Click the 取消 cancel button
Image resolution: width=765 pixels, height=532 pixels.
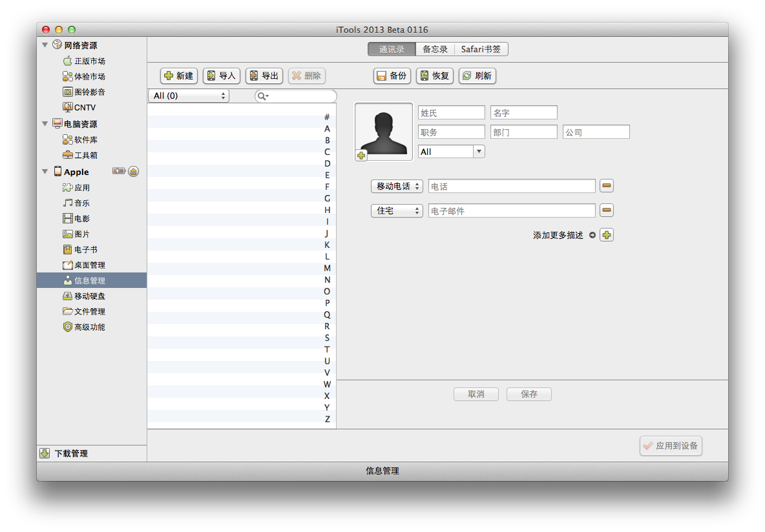click(x=476, y=394)
